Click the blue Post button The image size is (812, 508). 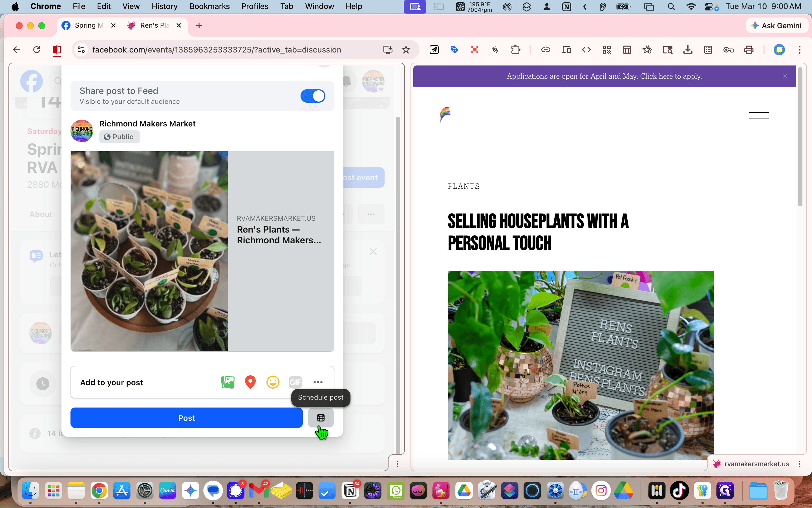pyautogui.click(x=187, y=418)
